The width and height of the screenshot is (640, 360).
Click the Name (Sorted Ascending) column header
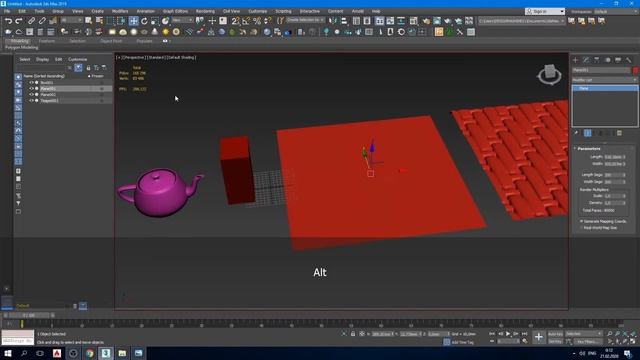click(x=44, y=76)
